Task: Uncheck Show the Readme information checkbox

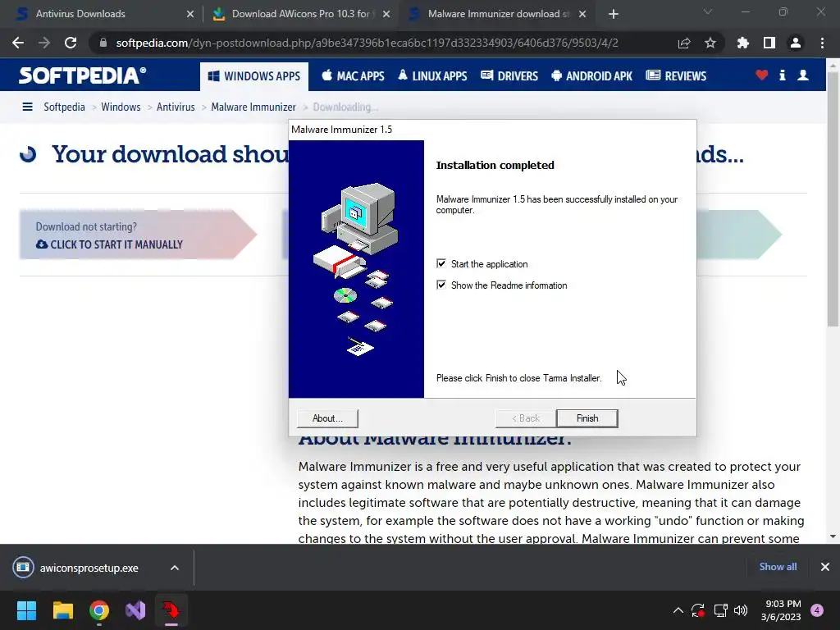Action: coord(441,285)
